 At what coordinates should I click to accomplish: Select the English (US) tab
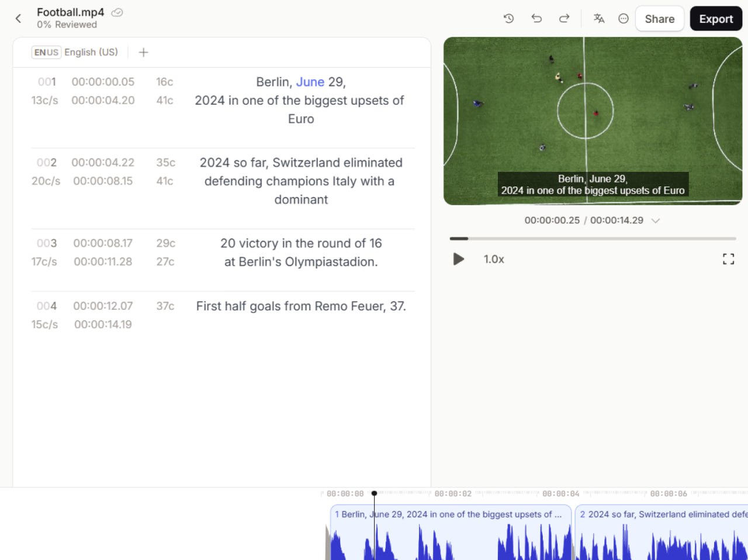tap(91, 52)
